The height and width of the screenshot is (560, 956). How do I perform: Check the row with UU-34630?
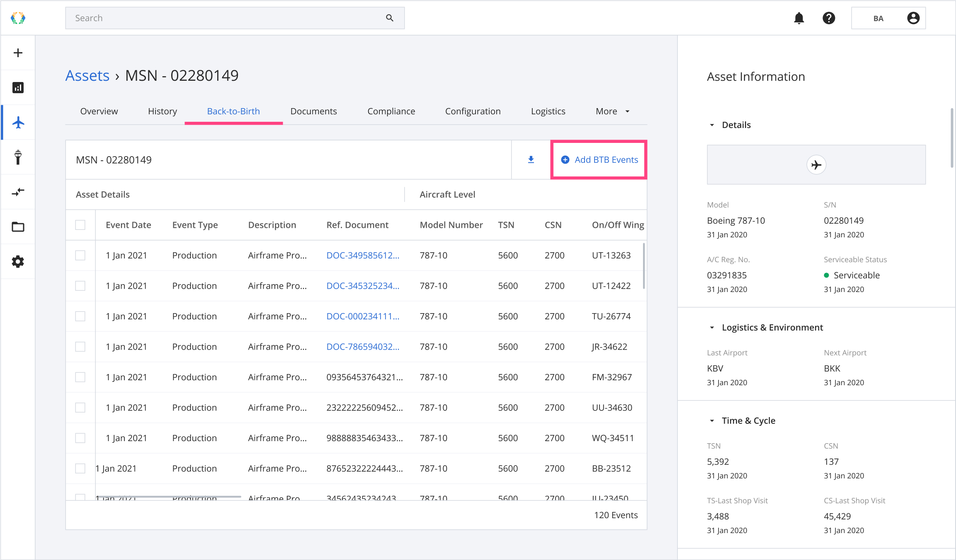click(x=80, y=408)
